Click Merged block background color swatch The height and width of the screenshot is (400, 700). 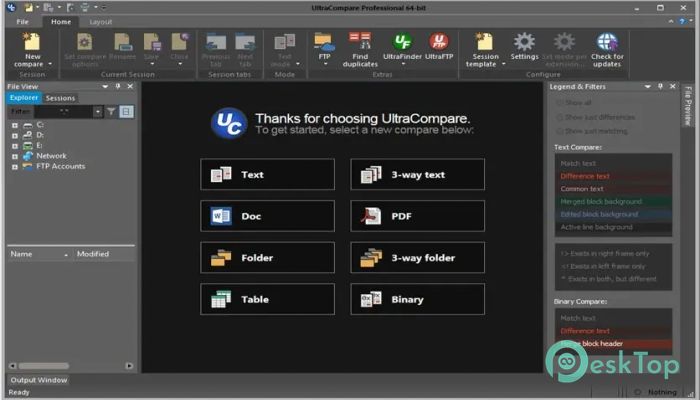[613, 201]
